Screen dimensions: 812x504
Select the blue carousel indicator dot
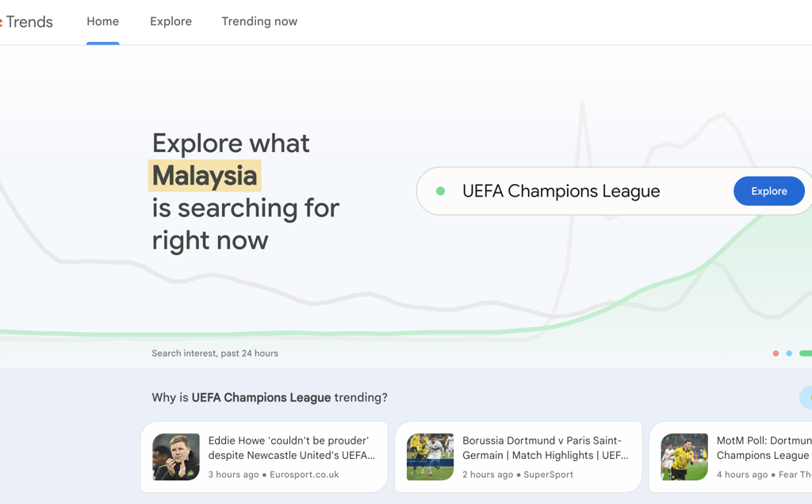pyautogui.click(x=789, y=353)
